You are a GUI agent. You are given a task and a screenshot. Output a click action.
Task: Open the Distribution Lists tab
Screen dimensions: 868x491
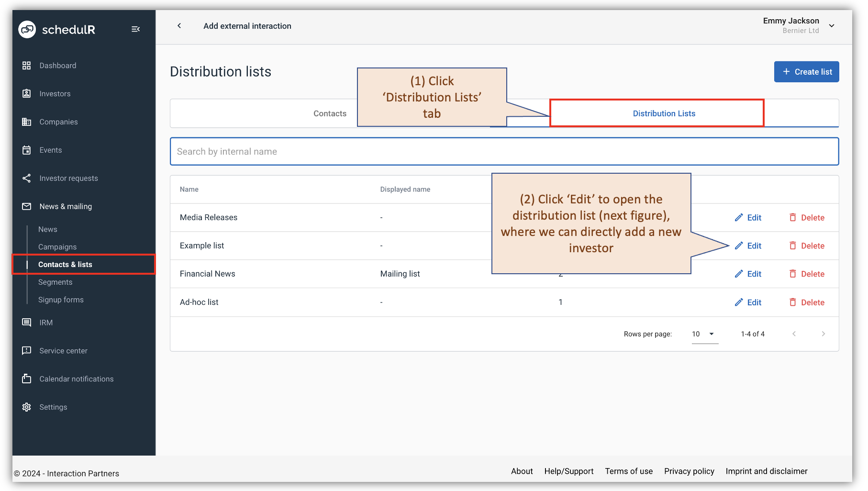[663, 113]
